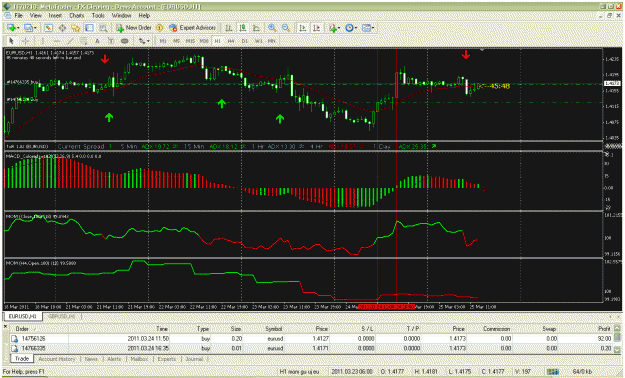Open the Tools menu
625x378 pixels.
click(98, 16)
